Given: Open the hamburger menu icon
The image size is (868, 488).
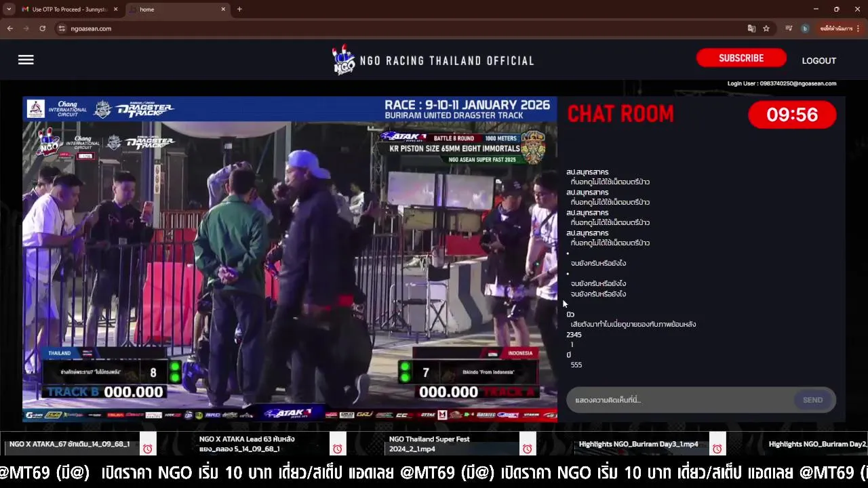Looking at the screenshot, I should [x=26, y=60].
